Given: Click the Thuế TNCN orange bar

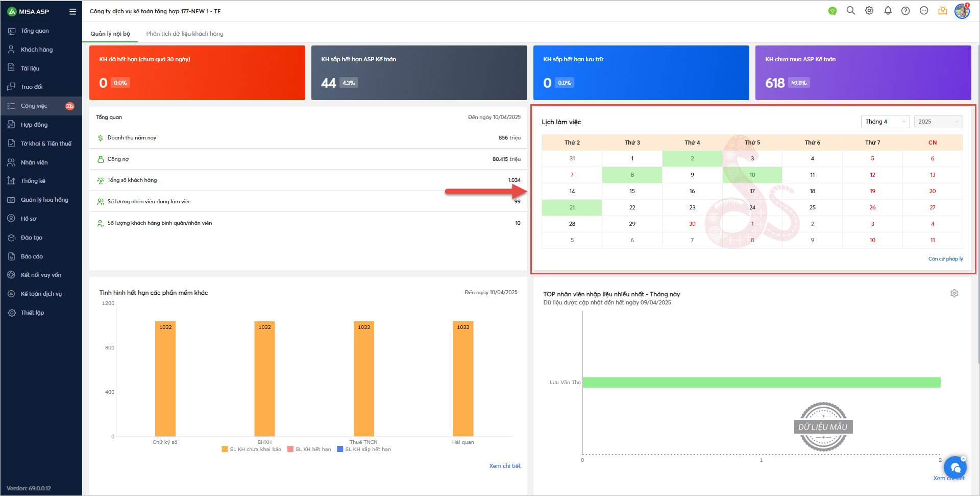Looking at the screenshot, I should pos(364,379).
